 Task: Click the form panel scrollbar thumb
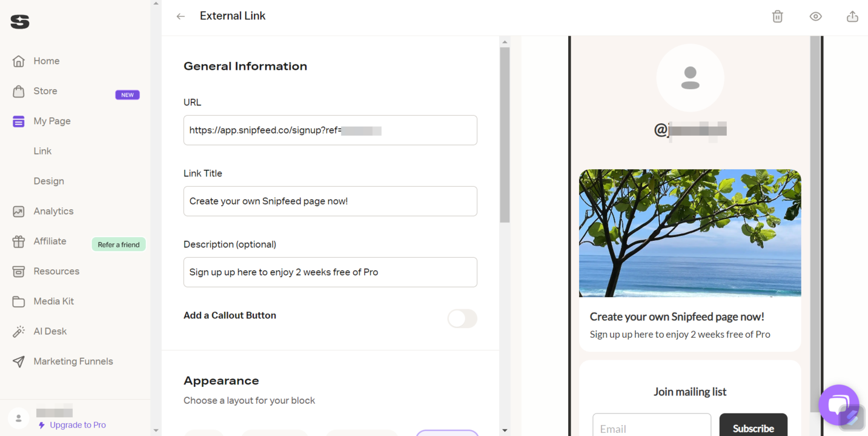[505, 135]
